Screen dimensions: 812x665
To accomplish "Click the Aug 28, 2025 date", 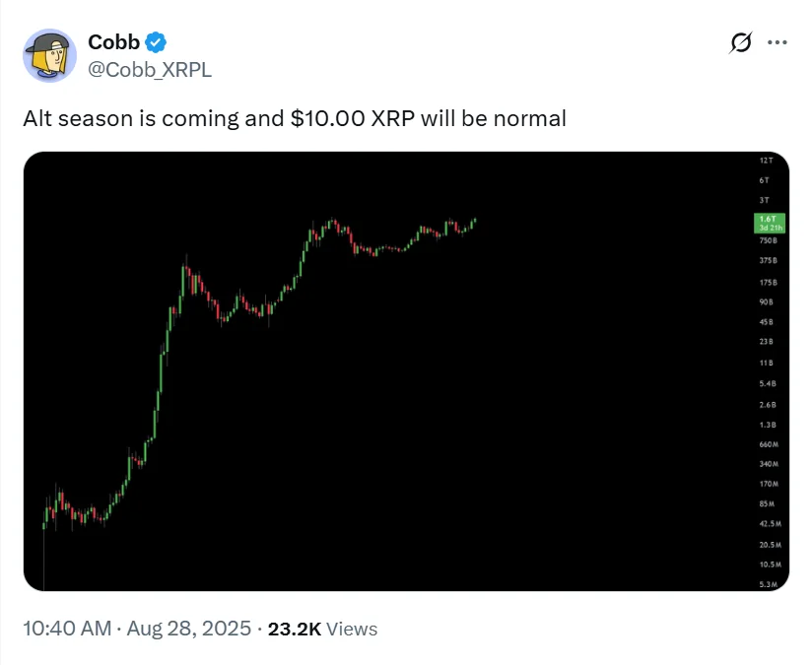I will point(187,629).
